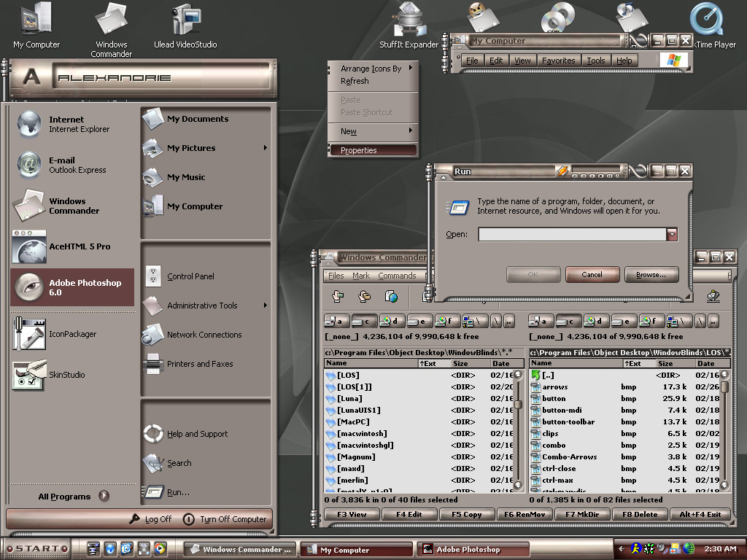Expand the My Pictures submenu arrow
This screenshot has width=747, height=560.
pyautogui.click(x=266, y=147)
